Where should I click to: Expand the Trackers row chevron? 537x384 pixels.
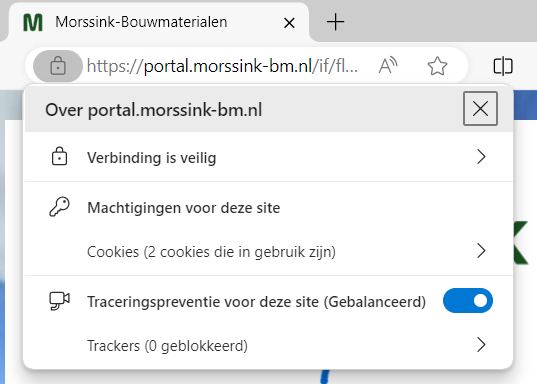[481, 345]
